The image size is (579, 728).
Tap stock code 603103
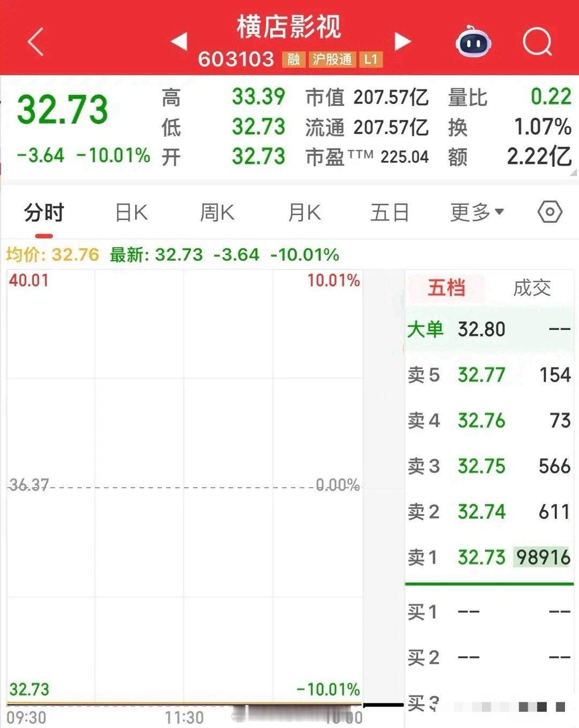pos(236,59)
